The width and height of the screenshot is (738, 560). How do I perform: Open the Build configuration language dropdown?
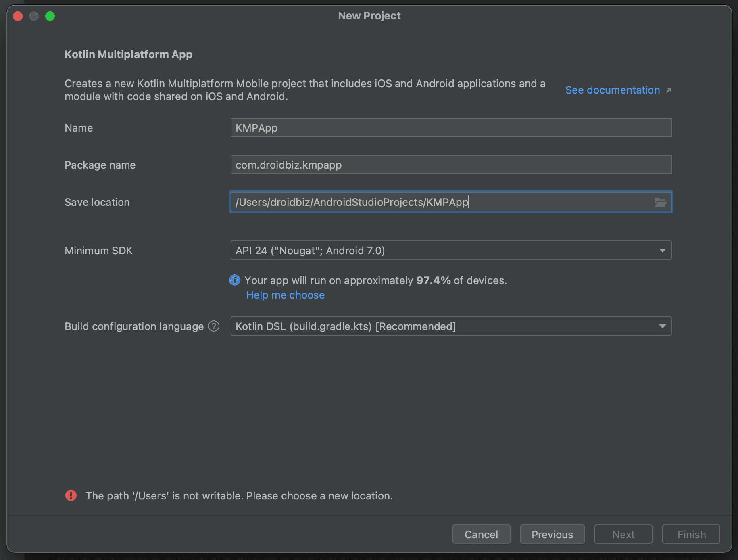[x=451, y=326]
